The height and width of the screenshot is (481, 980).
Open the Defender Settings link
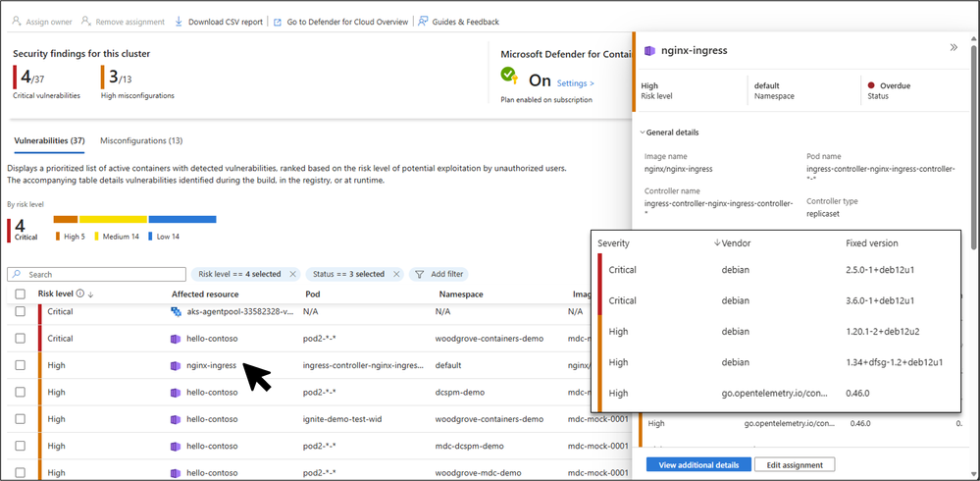point(575,82)
